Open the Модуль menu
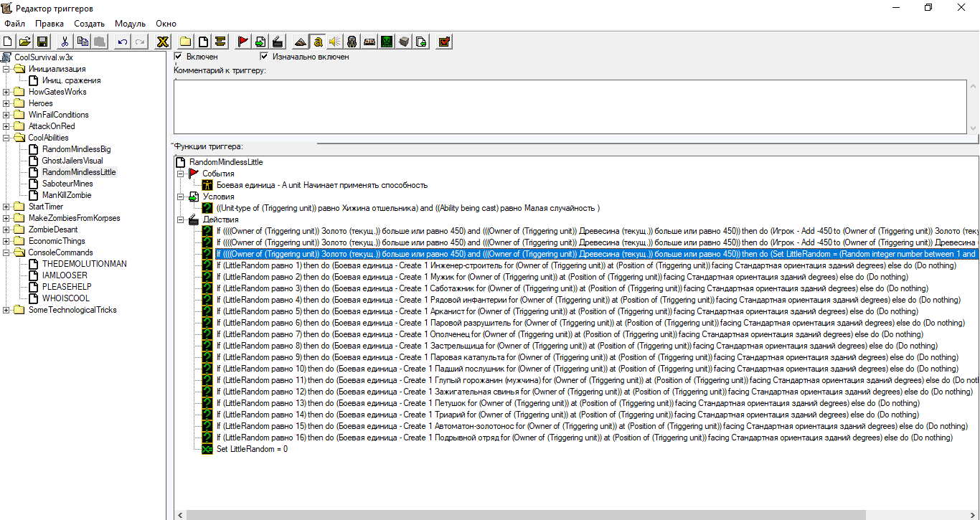 coord(131,24)
